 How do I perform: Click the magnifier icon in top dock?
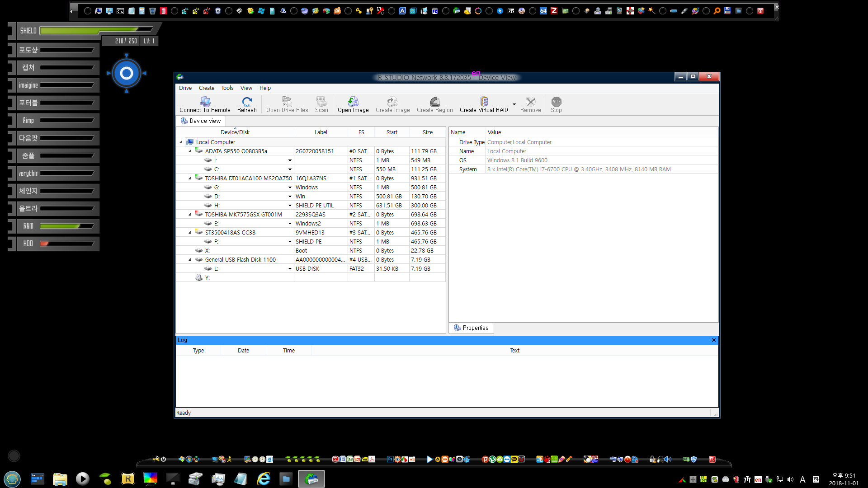point(717,11)
